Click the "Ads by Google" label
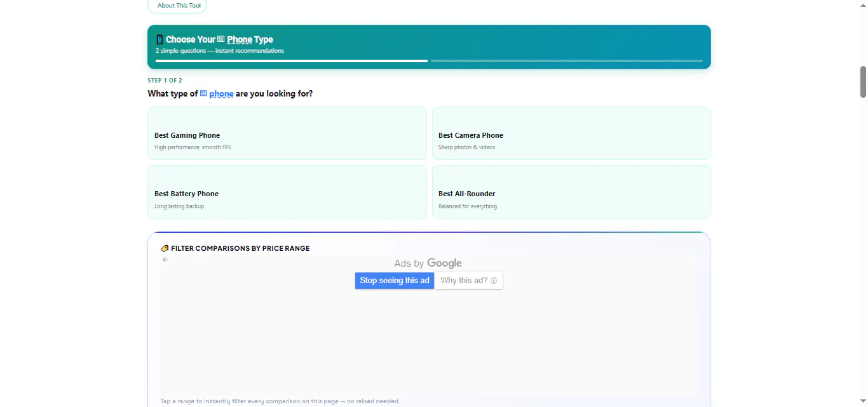 click(x=428, y=264)
